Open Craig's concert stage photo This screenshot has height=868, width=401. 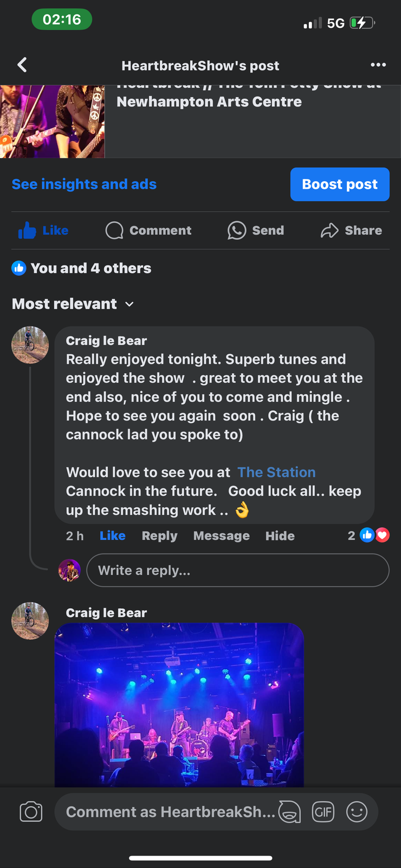(x=179, y=704)
